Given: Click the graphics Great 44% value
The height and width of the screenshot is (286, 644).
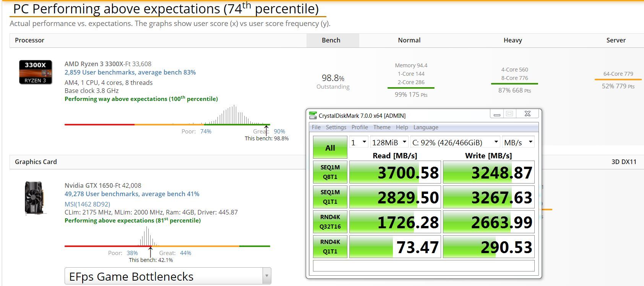Looking at the screenshot, I should coord(185,253).
